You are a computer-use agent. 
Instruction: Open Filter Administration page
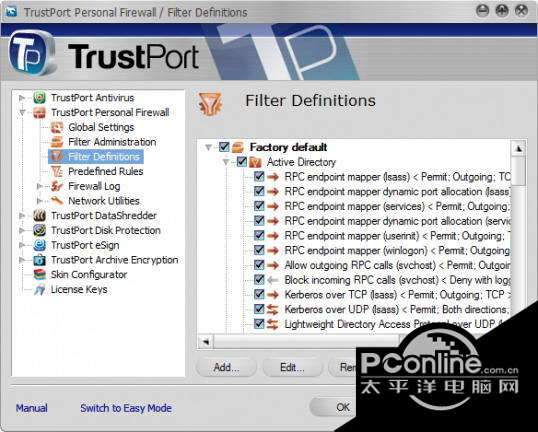pos(112,142)
